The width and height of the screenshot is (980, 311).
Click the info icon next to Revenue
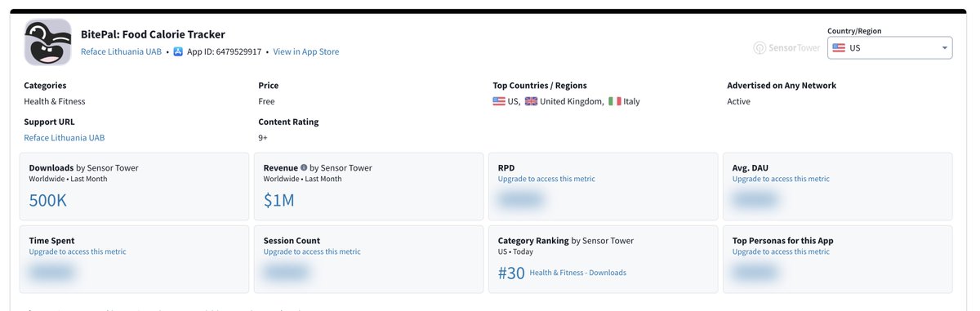coord(304,167)
